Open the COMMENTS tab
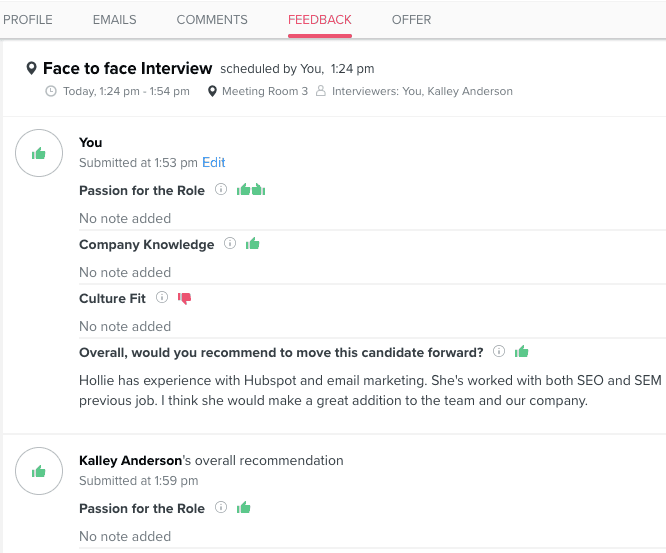The width and height of the screenshot is (666, 553). (212, 20)
